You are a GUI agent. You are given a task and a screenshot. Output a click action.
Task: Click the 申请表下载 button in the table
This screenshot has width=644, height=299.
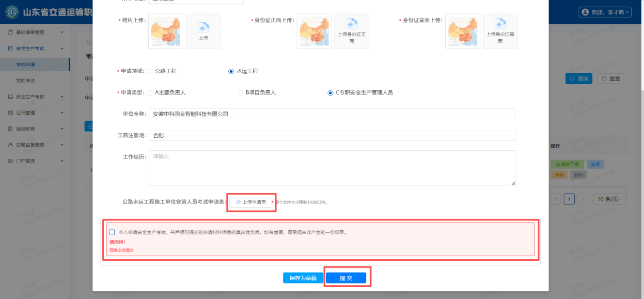coord(567,165)
